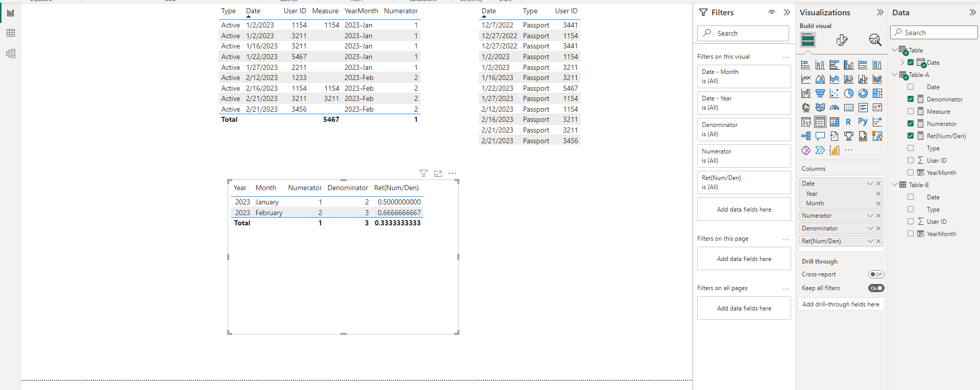Screen dimensions: 980x390
Task: Click the filter icon above the selected visual
Action: click(x=424, y=173)
